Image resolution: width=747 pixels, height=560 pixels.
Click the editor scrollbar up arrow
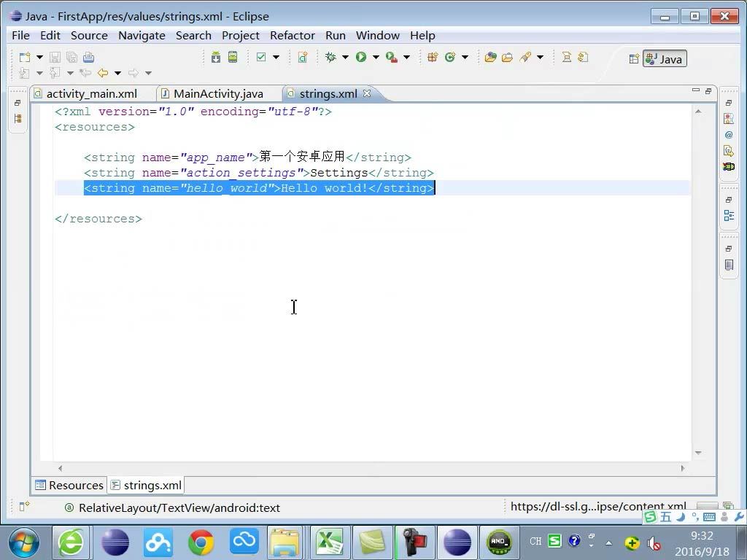698,112
